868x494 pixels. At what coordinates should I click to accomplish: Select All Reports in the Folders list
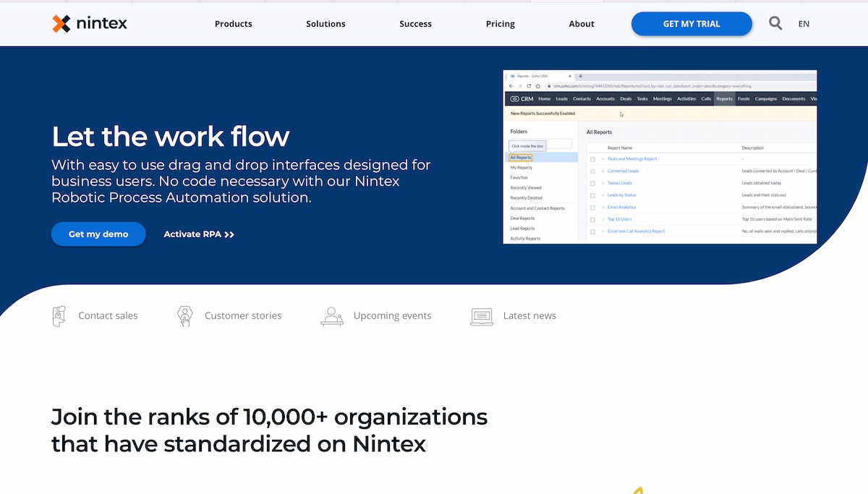coord(521,157)
